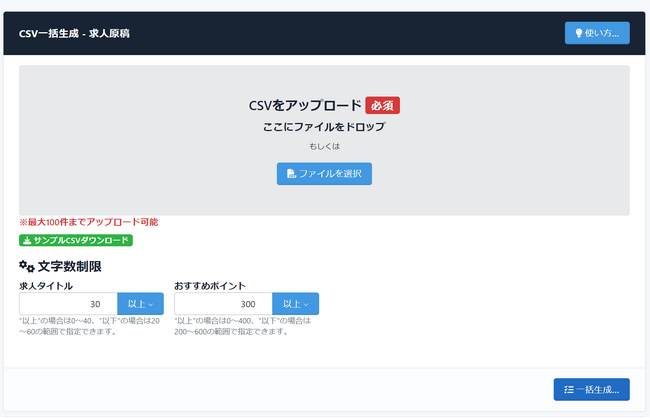Click the list icon on 一括生成 button

coord(567,389)
